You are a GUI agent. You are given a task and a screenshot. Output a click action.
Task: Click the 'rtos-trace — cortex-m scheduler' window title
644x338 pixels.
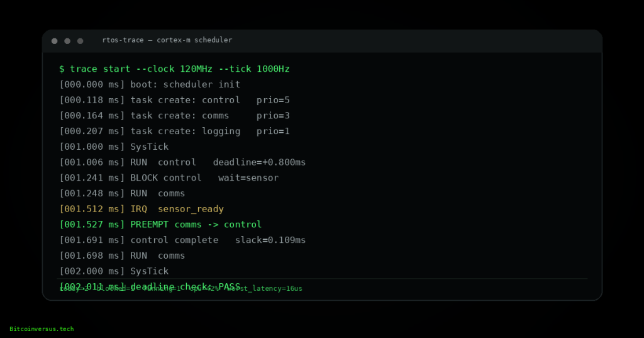[x=167, y=40]
